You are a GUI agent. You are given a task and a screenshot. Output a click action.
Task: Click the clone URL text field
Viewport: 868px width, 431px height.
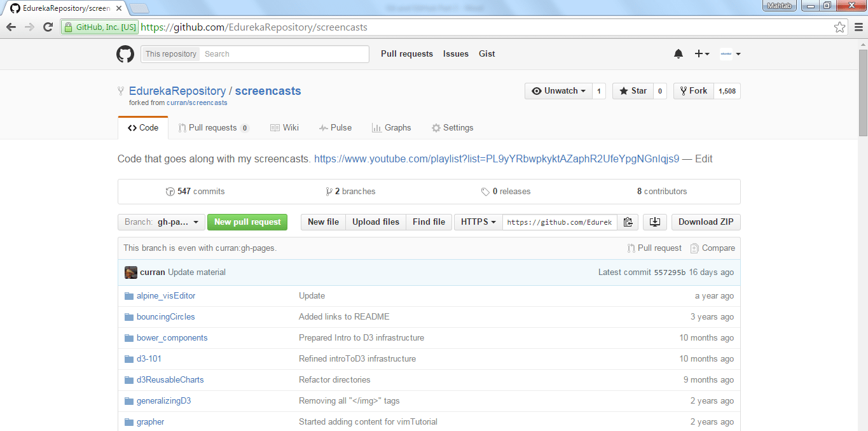[x=560, y=222]
